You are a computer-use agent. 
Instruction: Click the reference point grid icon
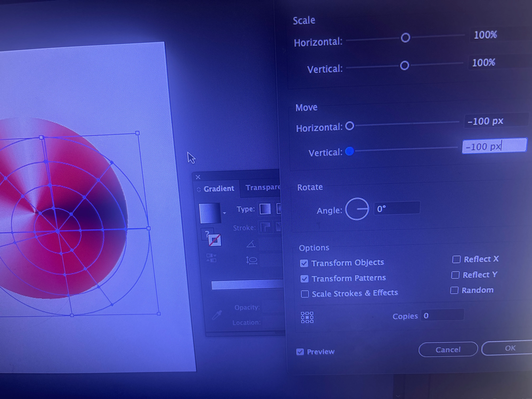pyautogui.click(x=307, y=317)
